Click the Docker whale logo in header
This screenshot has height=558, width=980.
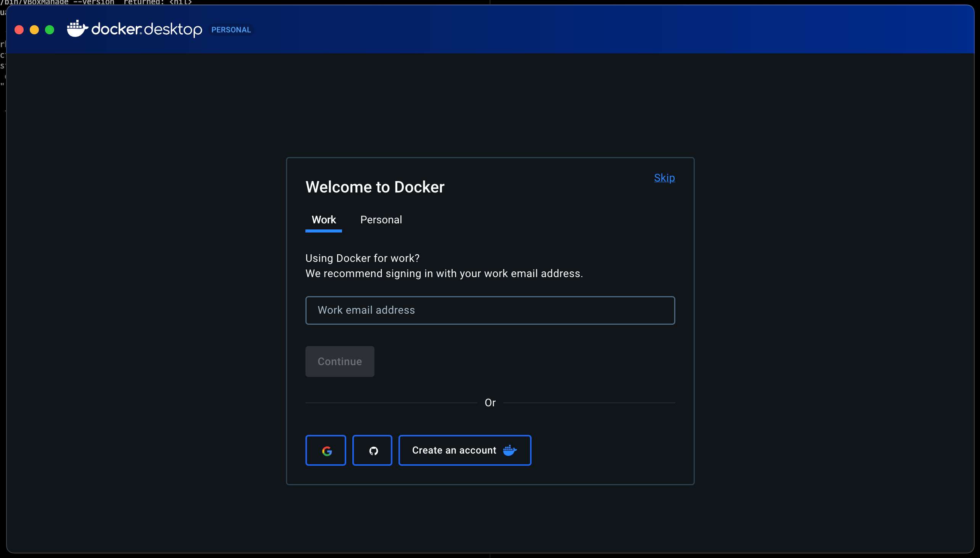(77, 29)
